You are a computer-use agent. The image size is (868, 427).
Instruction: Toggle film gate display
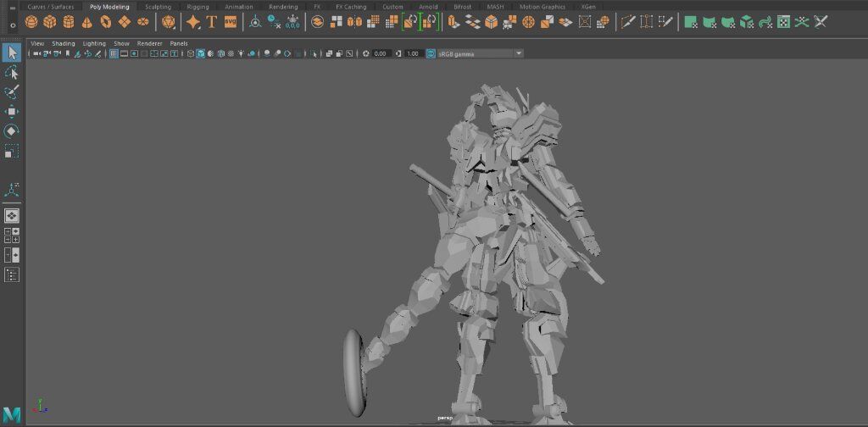click(124, 53)
